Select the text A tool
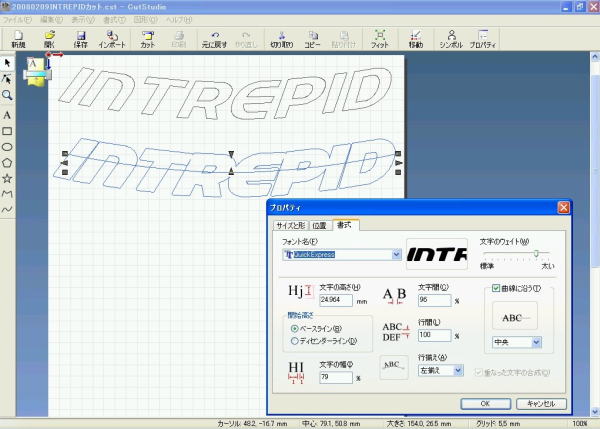 [7, 115]
